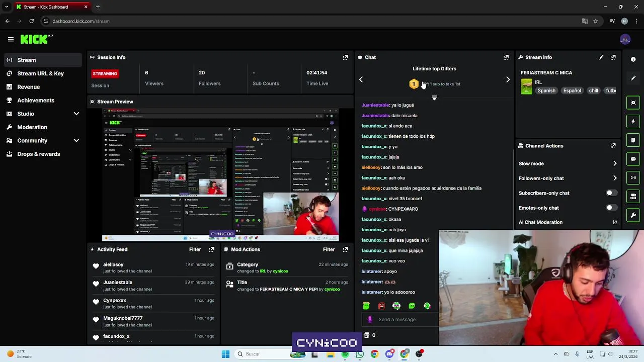Click the info icon in right rail

pyautogui.click(x=633, y=59)
